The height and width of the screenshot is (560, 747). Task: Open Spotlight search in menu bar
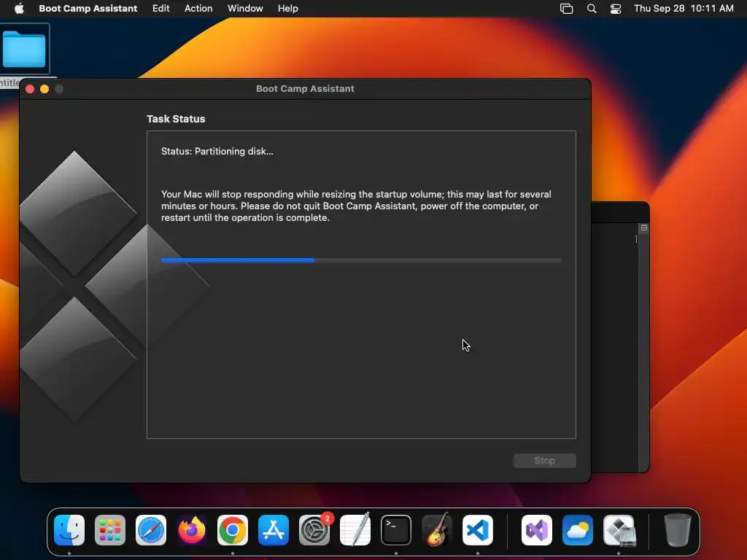tap(591, 9)
